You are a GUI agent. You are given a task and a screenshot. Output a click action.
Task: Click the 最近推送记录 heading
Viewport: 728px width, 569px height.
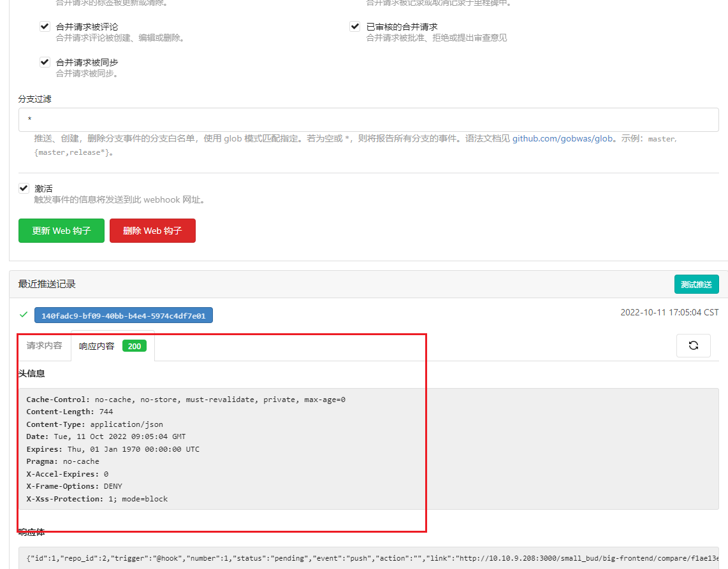tap(47, 284)
